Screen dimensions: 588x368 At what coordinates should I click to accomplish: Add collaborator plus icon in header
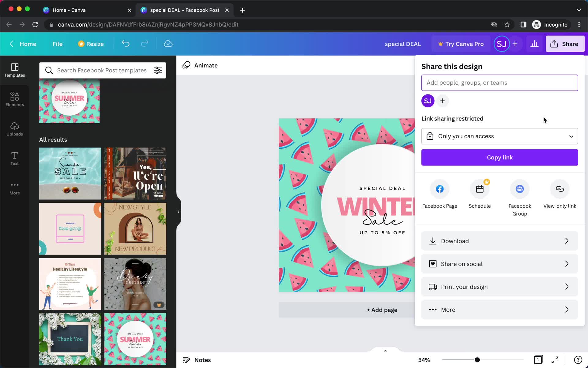click(515, 44)
